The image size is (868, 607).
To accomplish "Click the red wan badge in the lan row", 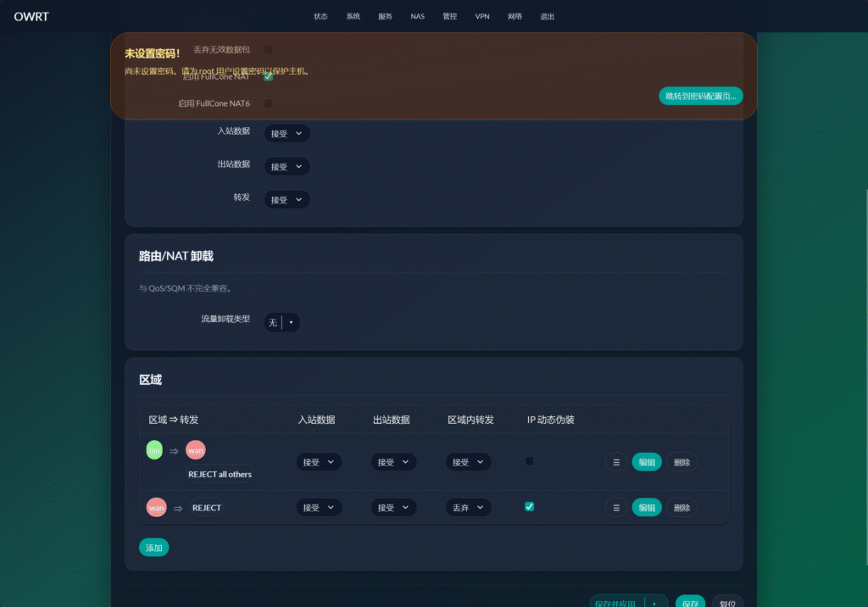I will [196, 450].
